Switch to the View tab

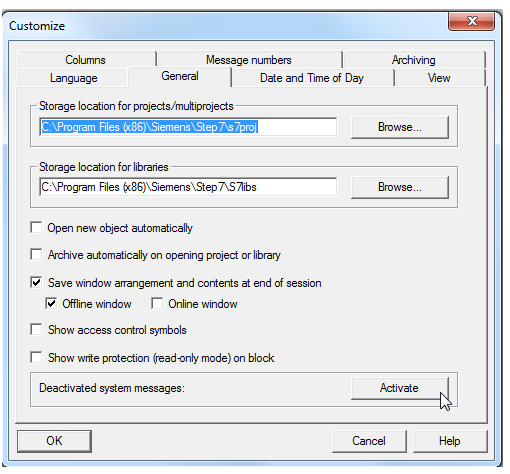coord(439,78)
